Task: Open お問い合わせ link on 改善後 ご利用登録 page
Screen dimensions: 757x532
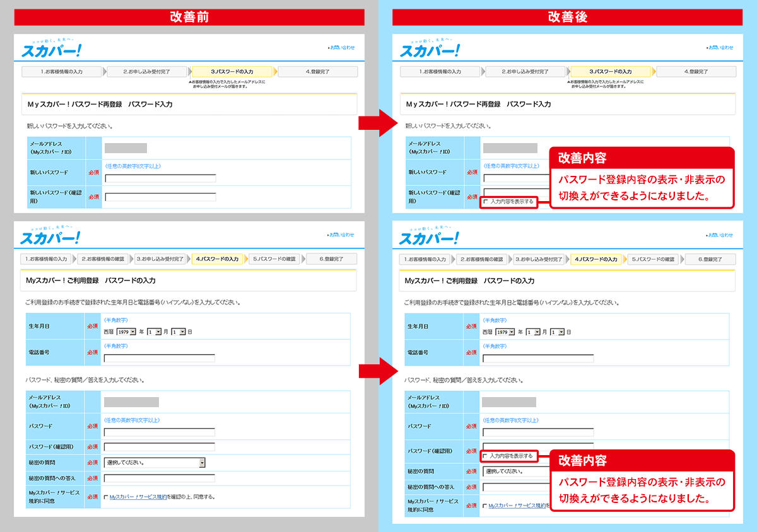Action: [x=720, y=235]
